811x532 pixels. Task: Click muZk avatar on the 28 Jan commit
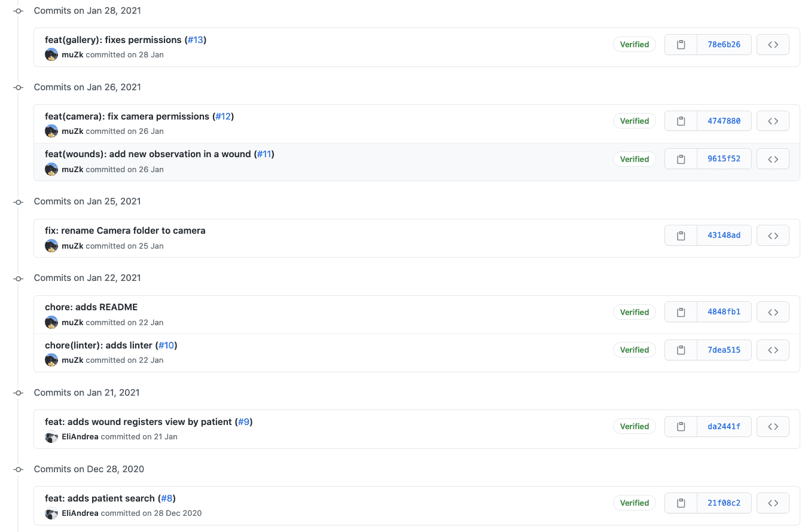tap(51, 54)
